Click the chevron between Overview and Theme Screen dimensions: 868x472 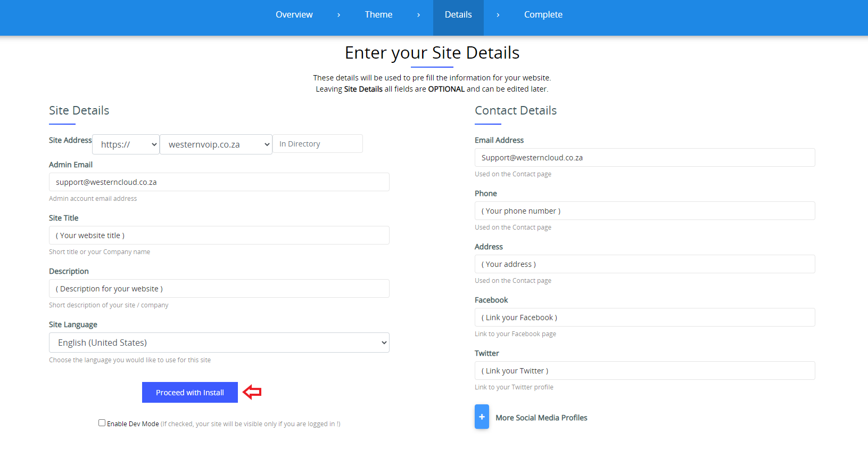tap(338, 15)
